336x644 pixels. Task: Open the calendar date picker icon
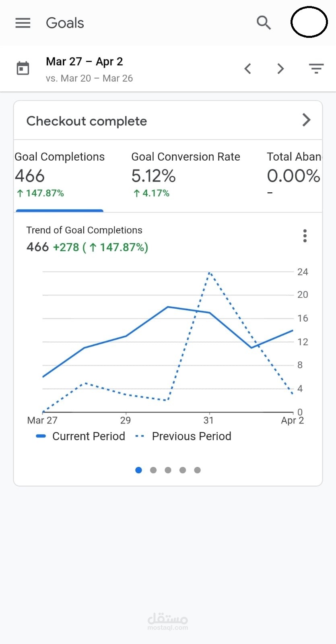pos(23,68)
